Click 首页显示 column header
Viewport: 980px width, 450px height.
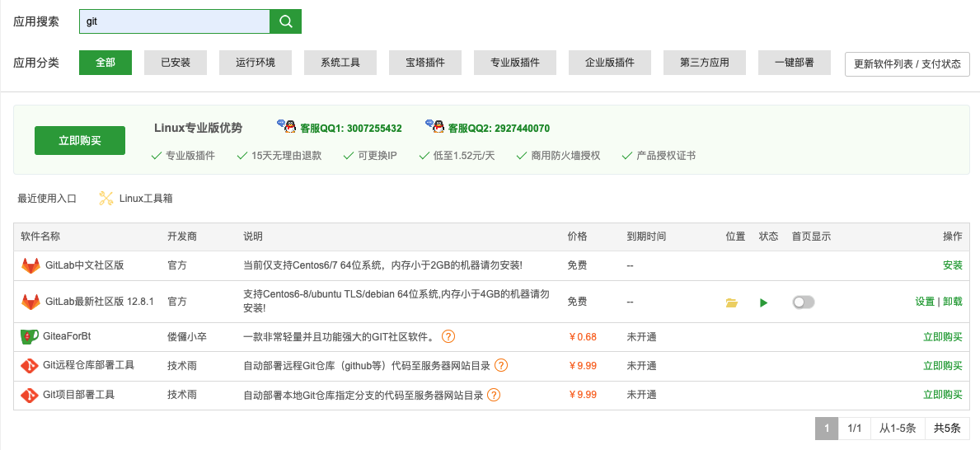[x=811, y=237]
